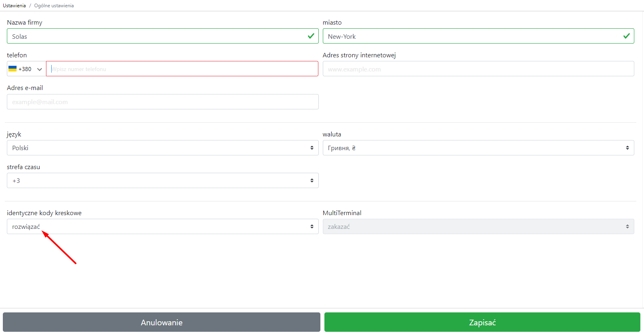Focus the phone number input field
The image size is (644, 335).
pyautogui.click(x=182, y=69)
